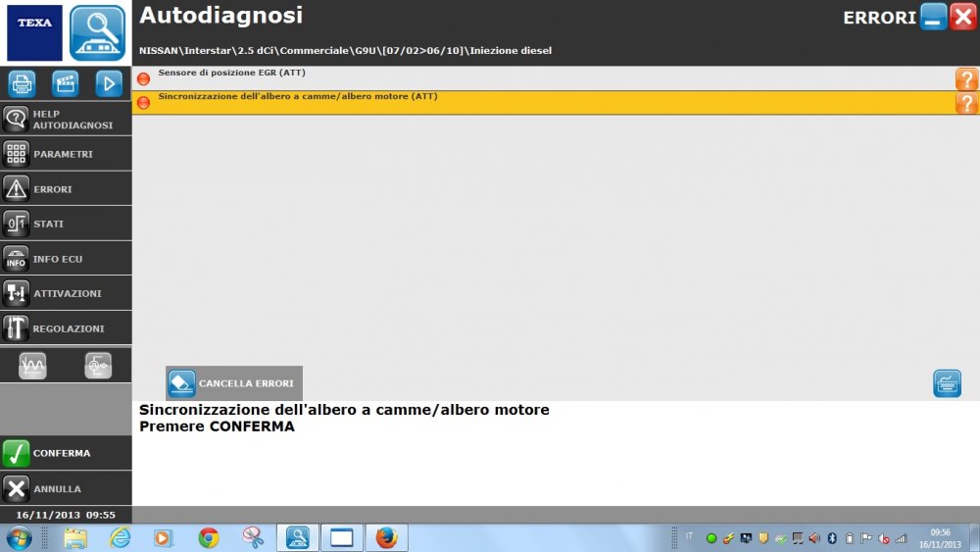Open Help Autodiagnosi menu
This screenshot has width=980, height=552.
pos(66,120)
